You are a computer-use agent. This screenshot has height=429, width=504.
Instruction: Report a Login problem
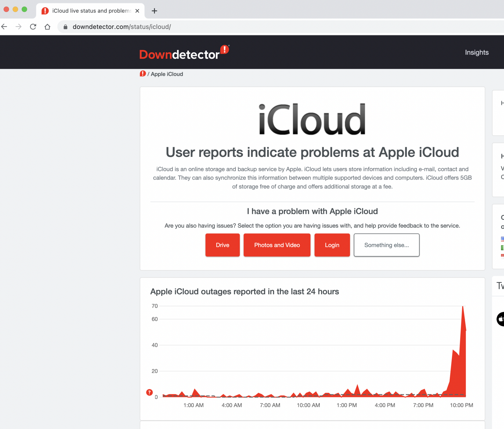(x=332, y=245)
